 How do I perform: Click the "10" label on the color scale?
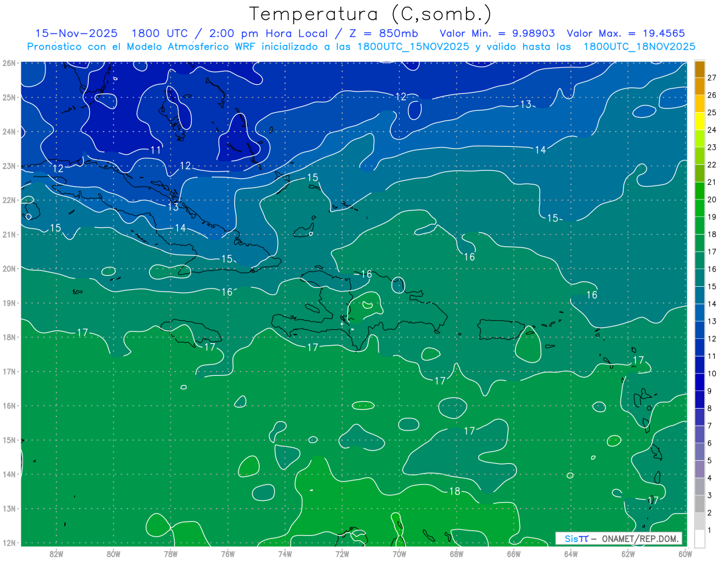tap(712, 373)
